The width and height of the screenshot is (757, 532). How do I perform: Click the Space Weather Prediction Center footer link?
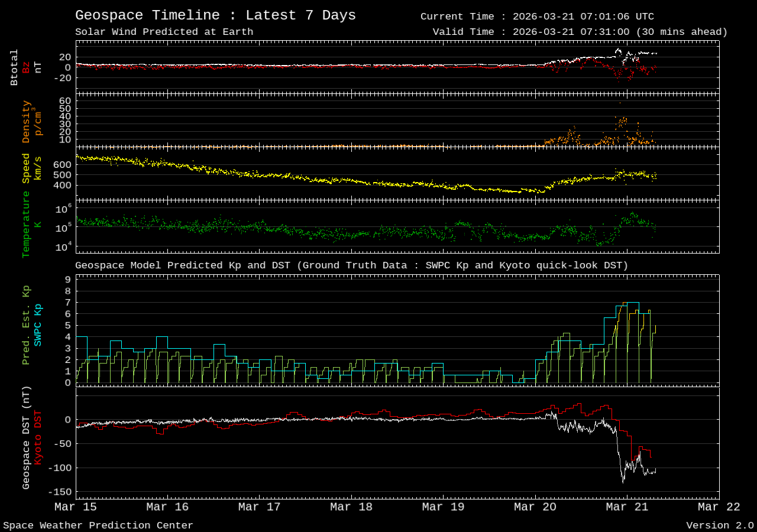pos(96,525)
